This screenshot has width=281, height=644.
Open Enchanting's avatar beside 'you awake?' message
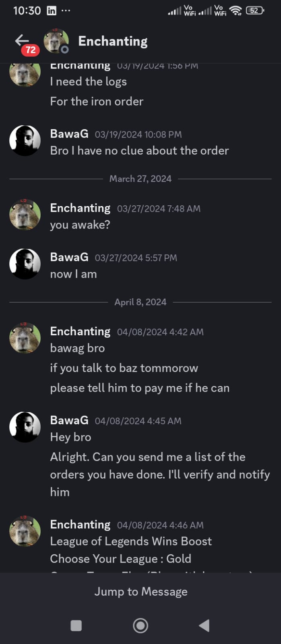coord(25,215)
